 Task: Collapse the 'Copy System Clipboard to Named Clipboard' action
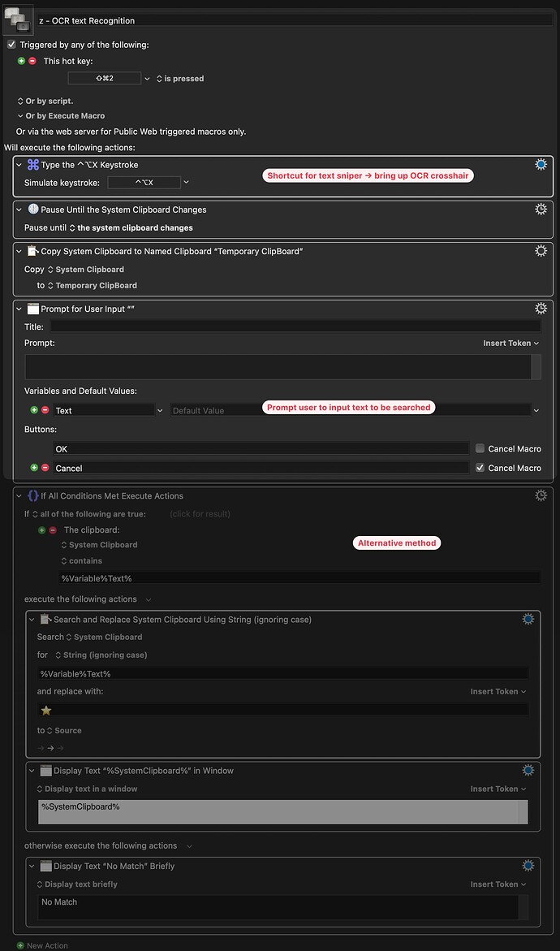(x=19, y=251)
